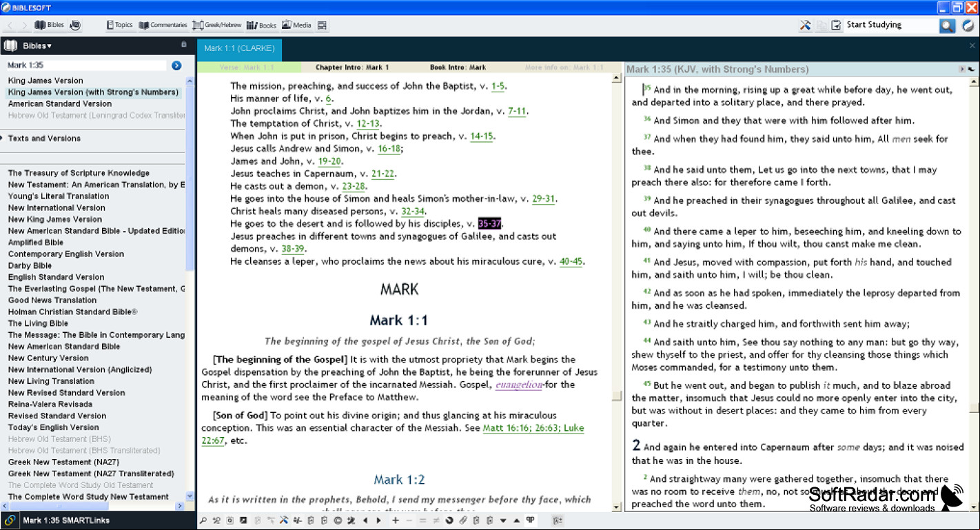Screen dimensions: 980x530
Task: Select the More Info on: Mark 1:1 sub-tab
Action: [x=564, y=68]
